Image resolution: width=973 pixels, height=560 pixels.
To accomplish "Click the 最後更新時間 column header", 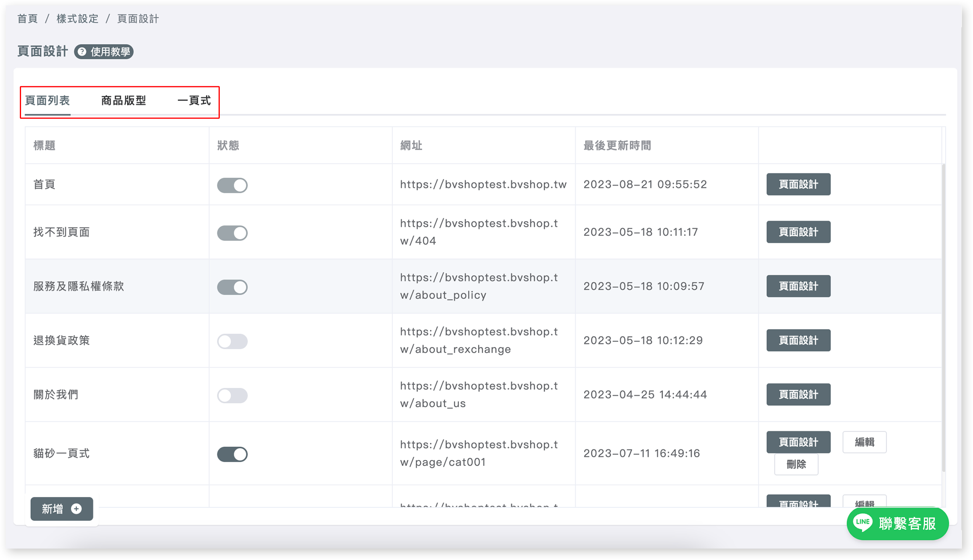I will [617, 145].
